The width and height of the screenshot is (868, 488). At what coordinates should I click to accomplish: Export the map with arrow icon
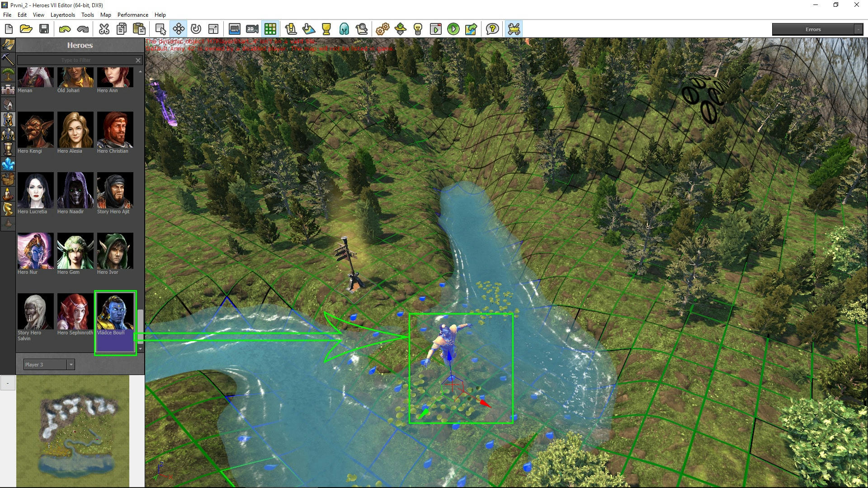click(x=471, y=29)
